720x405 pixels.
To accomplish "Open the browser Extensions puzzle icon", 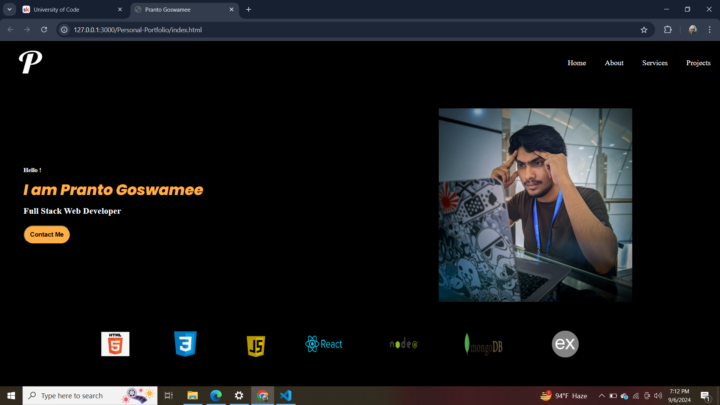I will pyautogui.click(x=668, y=30).
